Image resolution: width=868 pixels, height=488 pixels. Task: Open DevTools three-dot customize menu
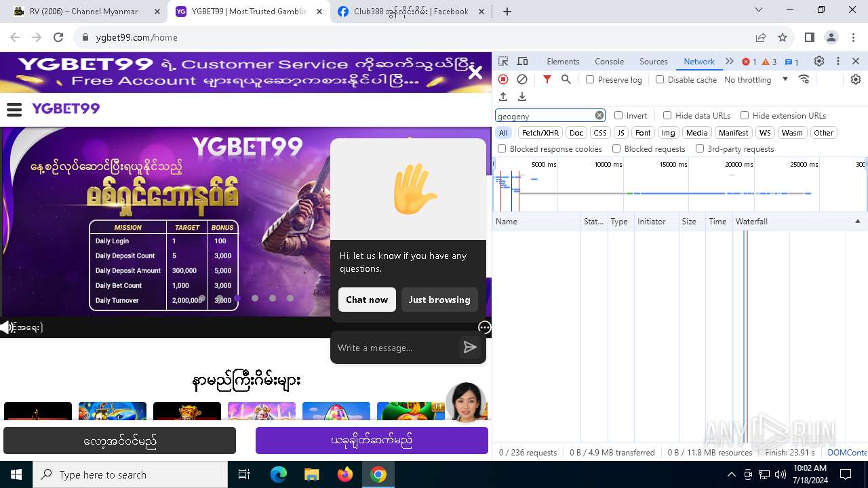[x=838, y=61]
